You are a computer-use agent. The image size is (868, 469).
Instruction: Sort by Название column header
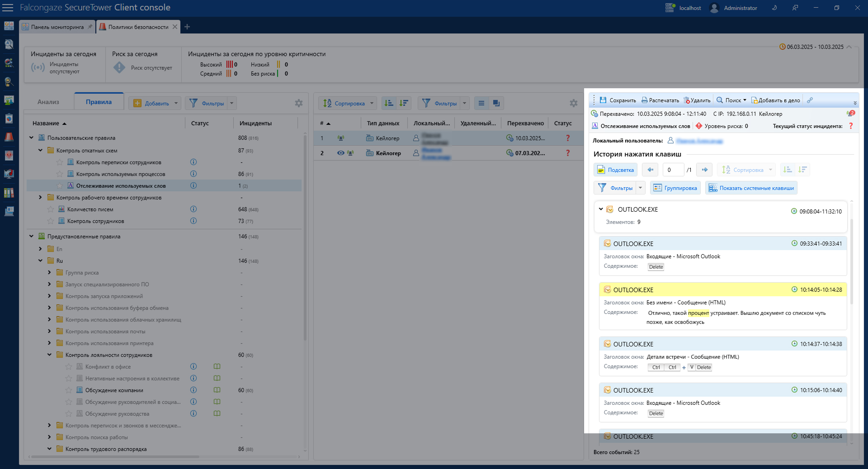46,123
